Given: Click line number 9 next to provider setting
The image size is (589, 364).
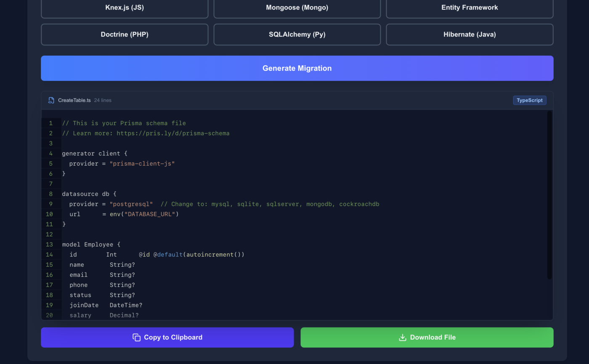Looking at the screenshot, I should click(50, 204).
